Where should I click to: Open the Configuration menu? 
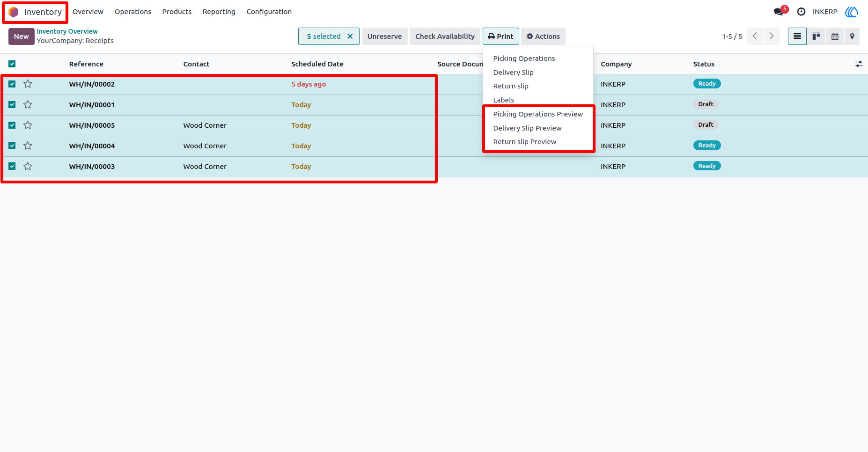(269, 12)
